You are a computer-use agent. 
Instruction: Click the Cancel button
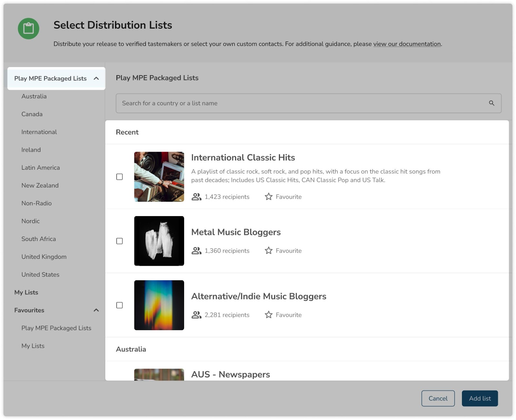coord(438,398)
